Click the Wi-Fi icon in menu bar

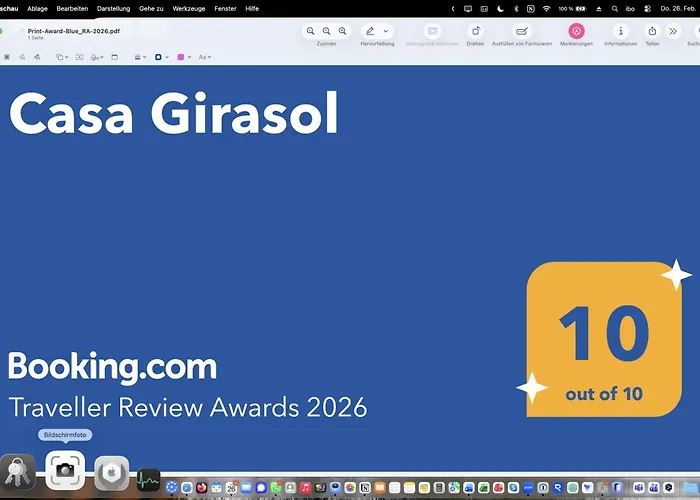(546, 8)
